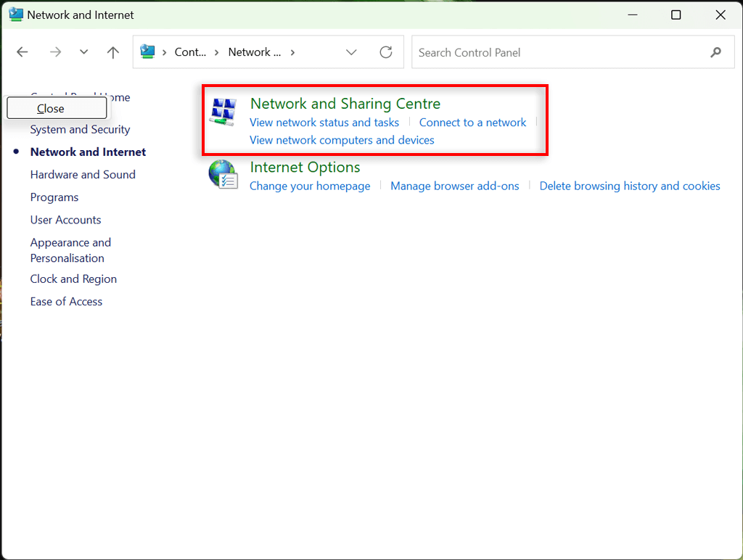Open View network status and tasks
Image resolution: width=743 pixels, height=560 pixels.
(x=324, y=123)
